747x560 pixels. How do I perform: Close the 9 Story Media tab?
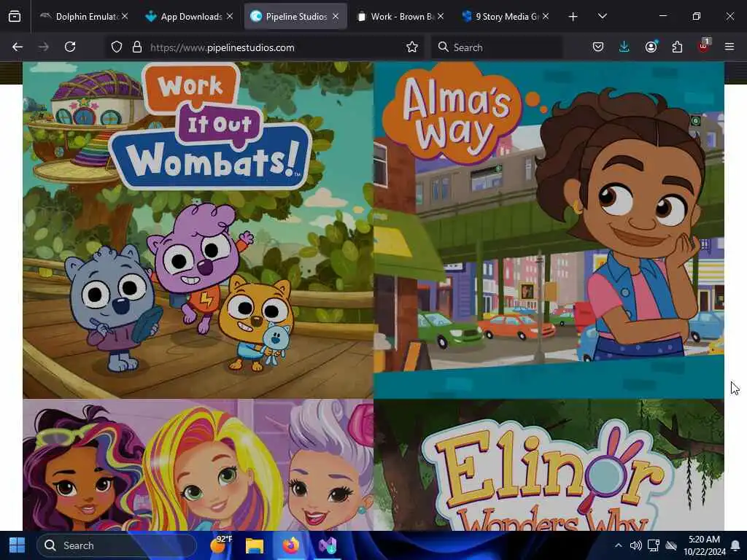(546, 17)
